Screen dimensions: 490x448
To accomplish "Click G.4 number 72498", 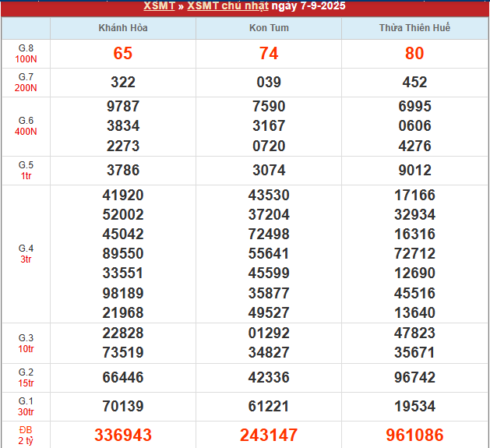I will coord(269,235).
